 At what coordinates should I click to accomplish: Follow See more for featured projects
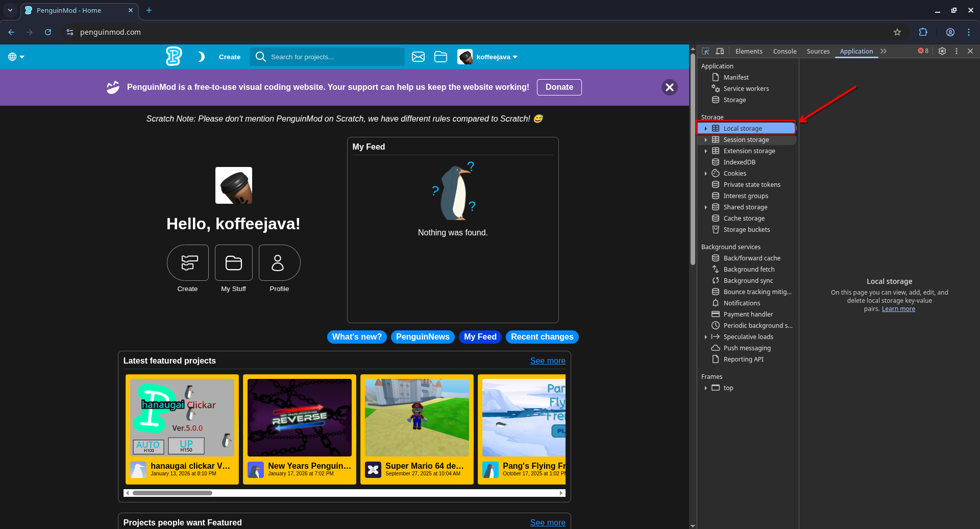point(547,361)
